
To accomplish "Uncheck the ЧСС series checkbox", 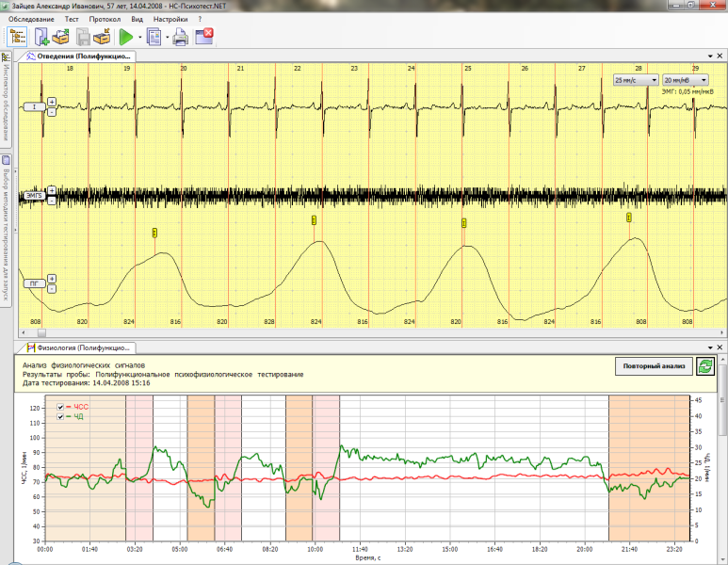I will pos(62,407).
